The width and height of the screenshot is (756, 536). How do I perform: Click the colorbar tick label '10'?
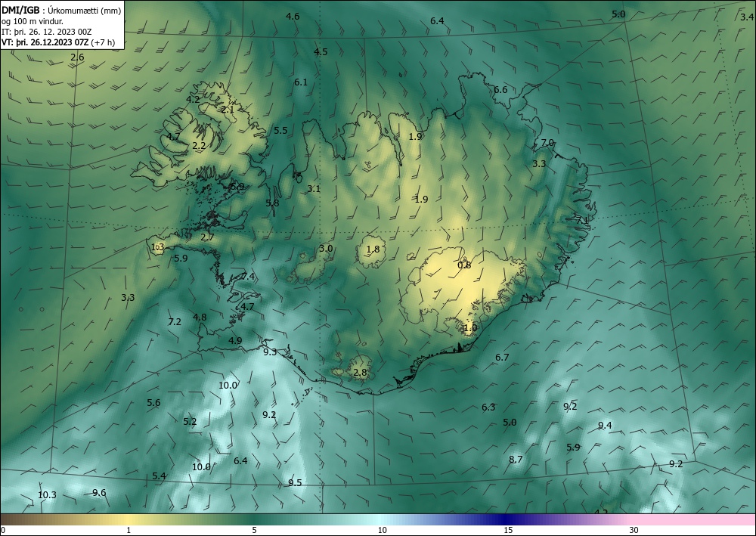(382, 530)
